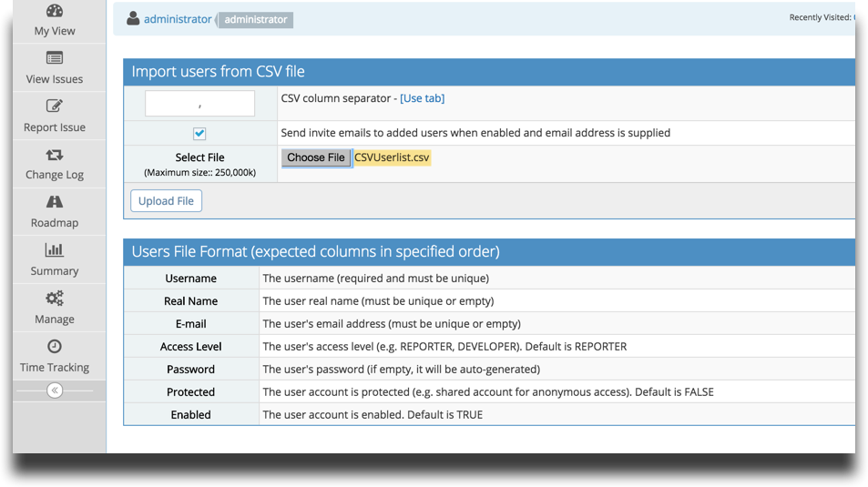Toggle send invite emails checkbox
The height and width of the screenshot is (487, 868).
(199, 134)
